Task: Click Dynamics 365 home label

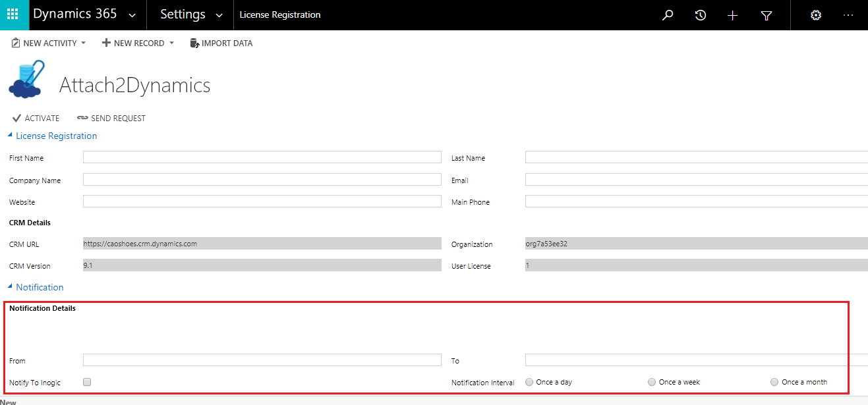Action: tap(75, 14)
